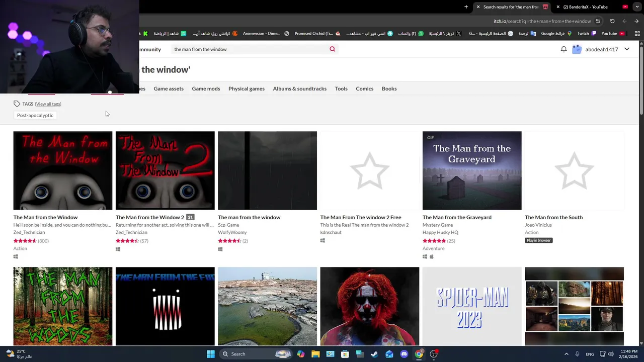Viewport: 644px width, 362px height.
Task: Click the Apple platform icon under Graveyard game
Action: pyautogui.click(x=431, y=256)
